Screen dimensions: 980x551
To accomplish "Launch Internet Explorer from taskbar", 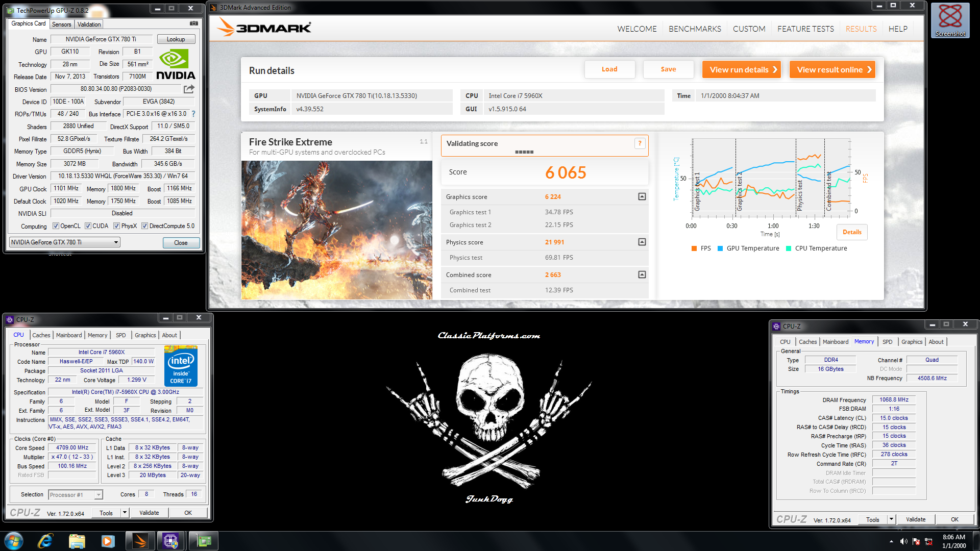I will (x=45, y=541).
